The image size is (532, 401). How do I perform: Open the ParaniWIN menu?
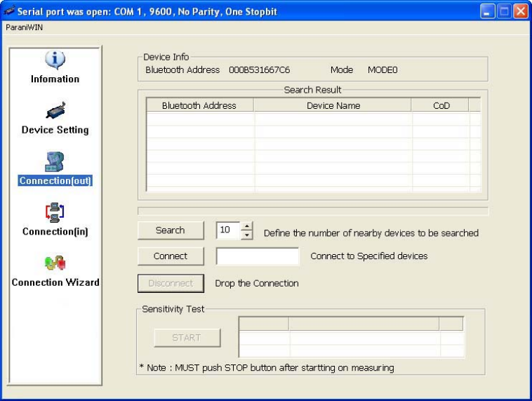pyautogui.click(x=24, y=27)
